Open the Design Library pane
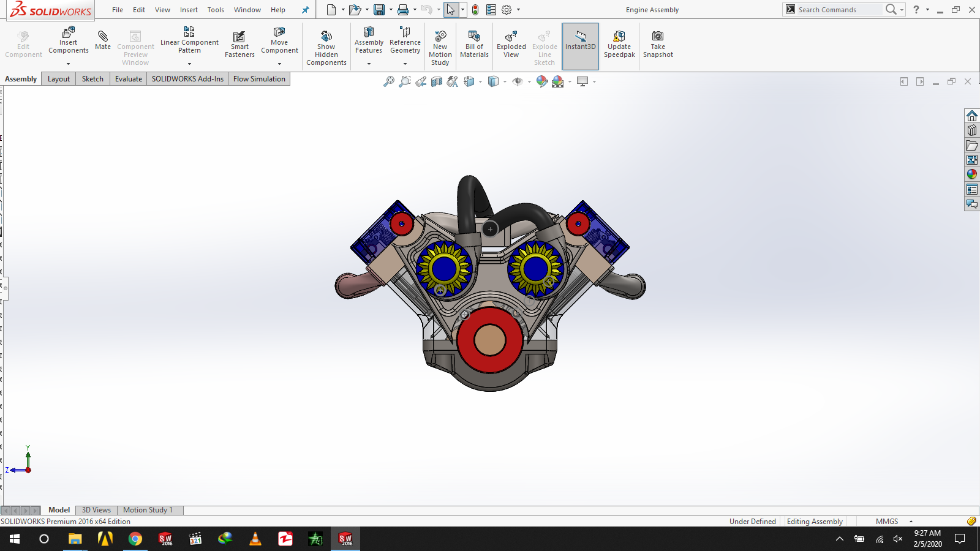Screen dimensions: 980x551 pos(972,130)
